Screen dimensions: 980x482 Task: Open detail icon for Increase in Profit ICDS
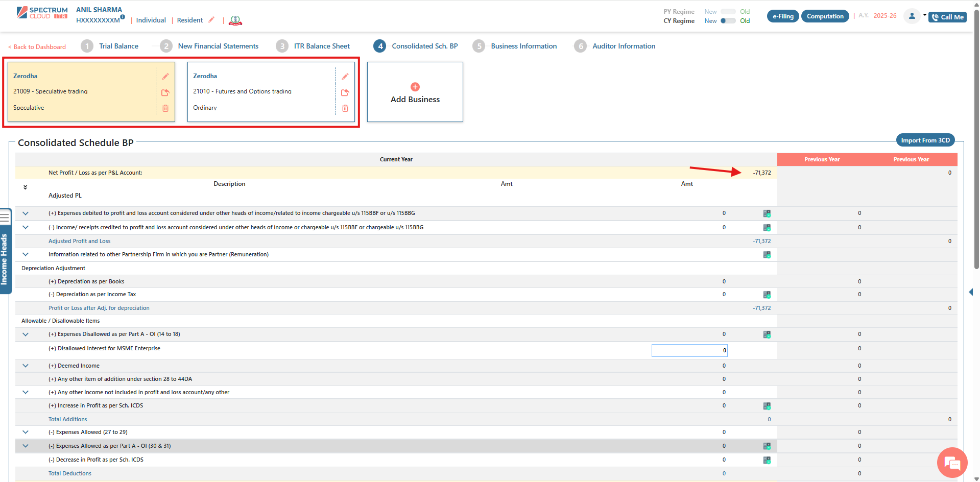click(x=767, y=406)
